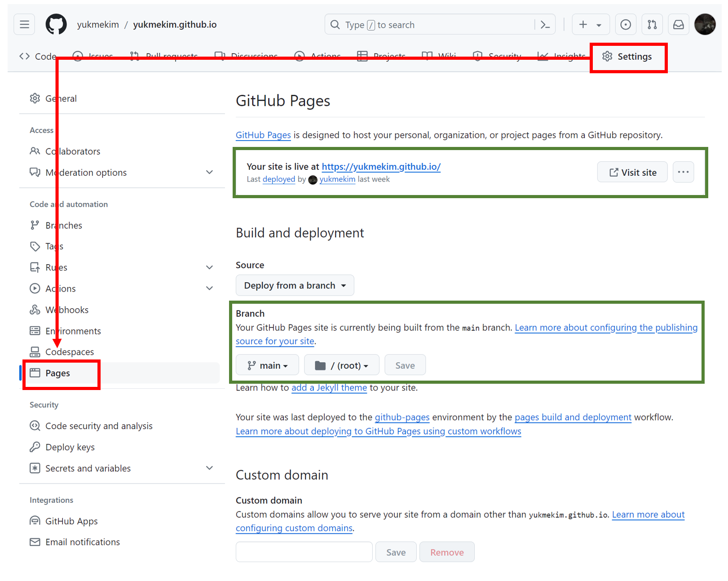The width and height of the screenshot is (728, 581).
Task: Open the issues icon in header
Action: coord(625,25)
